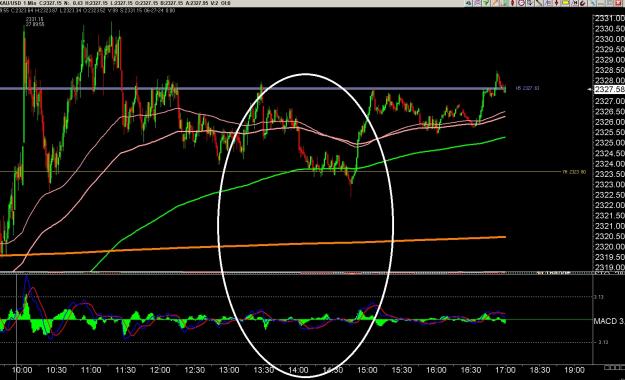Click the red circular clock toolbar icon
This screenshot has height=380, width=625.
click(521, 3)
